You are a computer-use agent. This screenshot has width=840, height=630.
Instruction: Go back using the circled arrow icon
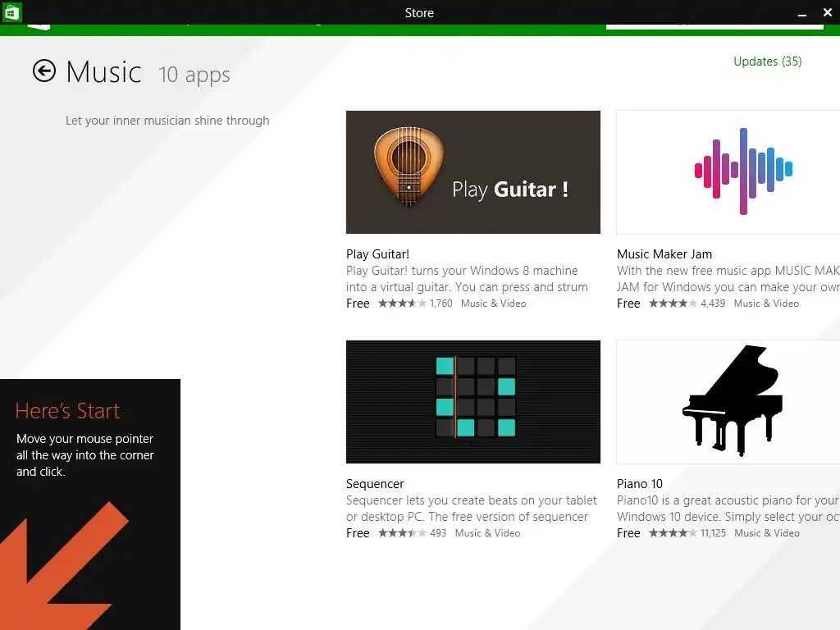tap(44, 71)
